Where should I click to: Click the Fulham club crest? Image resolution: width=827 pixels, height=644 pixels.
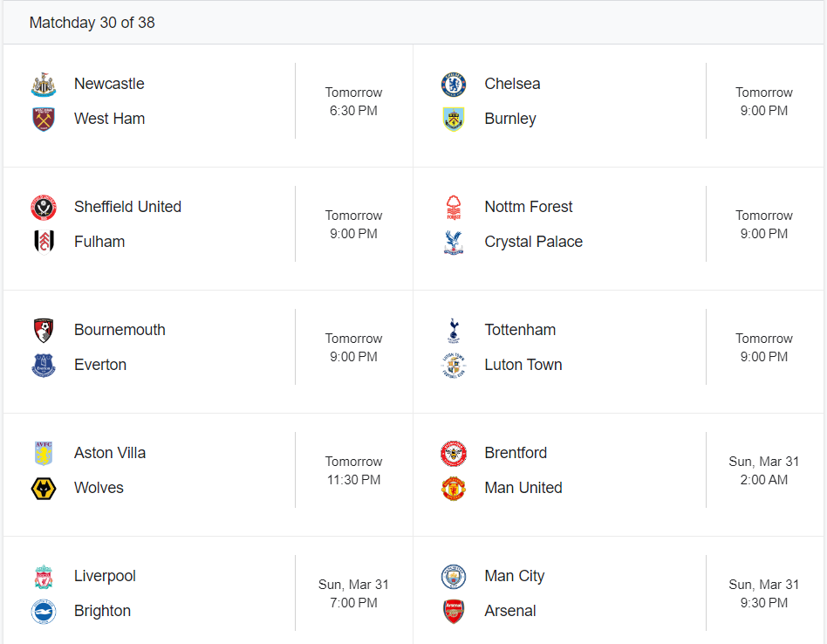click(44, 242)
